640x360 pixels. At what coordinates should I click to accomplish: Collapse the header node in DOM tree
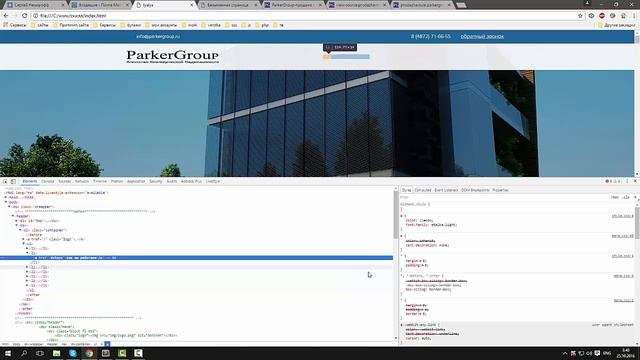pos(13,216)
